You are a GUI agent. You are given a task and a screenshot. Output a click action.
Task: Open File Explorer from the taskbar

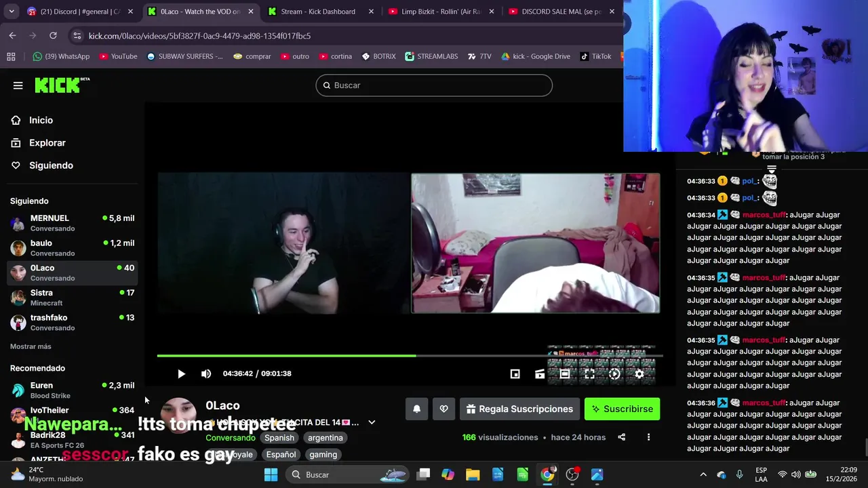tap(473, 474)
